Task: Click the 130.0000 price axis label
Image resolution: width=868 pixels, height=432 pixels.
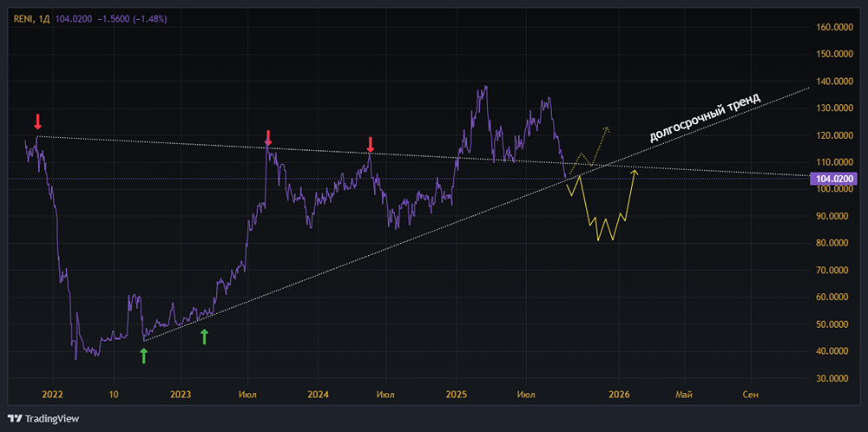Action: click(835, 108)
